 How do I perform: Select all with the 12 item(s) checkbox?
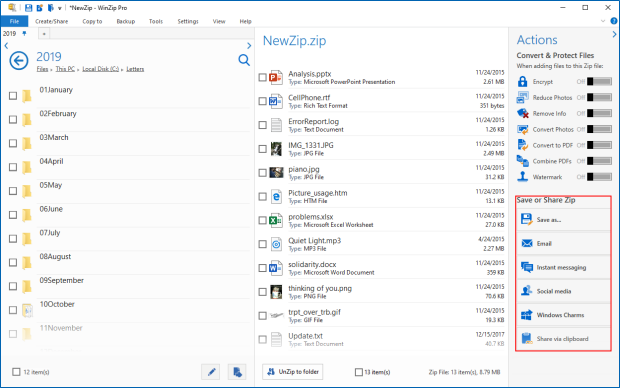tap(16, 372)
